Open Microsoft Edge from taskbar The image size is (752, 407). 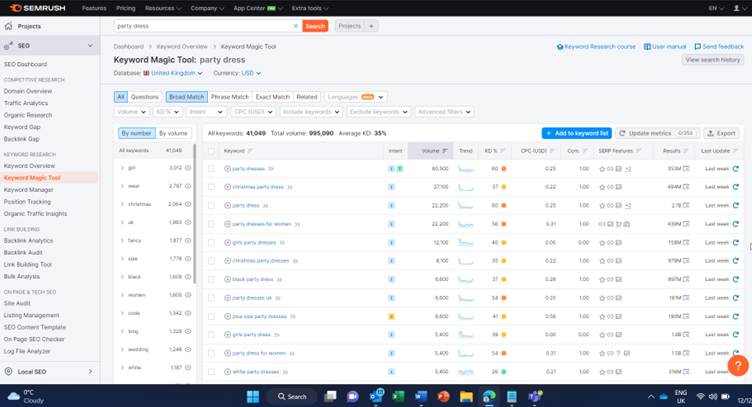[489, 396]
